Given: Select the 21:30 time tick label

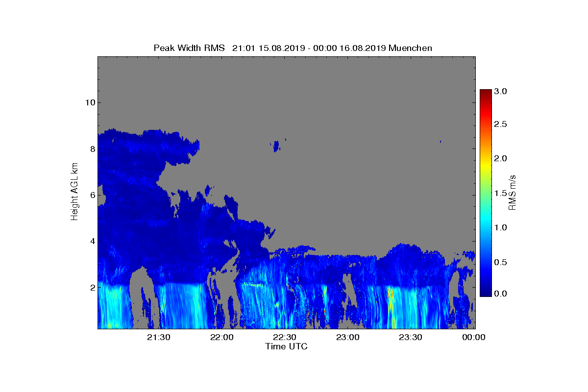Looking at the screenshot, I should coord(160,337).
